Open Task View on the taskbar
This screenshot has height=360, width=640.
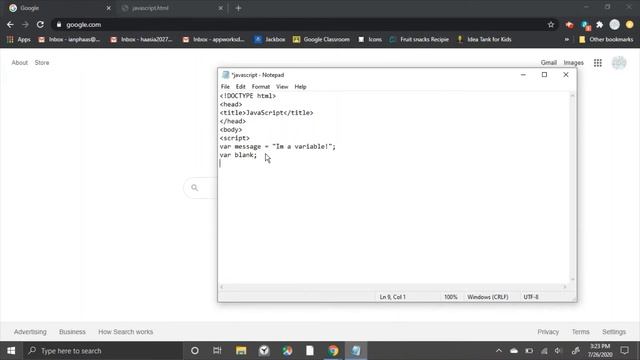click(x=217, y=351)
